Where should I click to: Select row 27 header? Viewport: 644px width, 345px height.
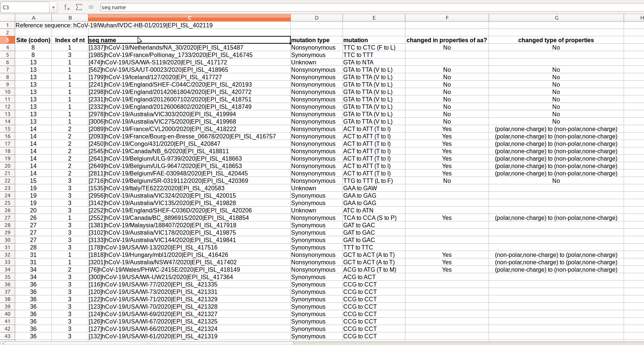coord(7,218)
